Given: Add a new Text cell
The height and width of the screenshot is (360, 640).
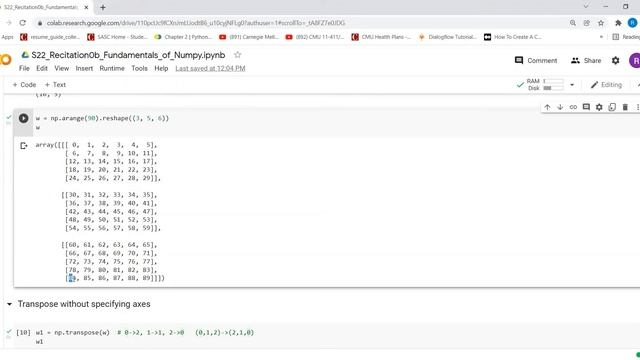Looking at the screenshot, I should pyautogui.click(x=55, y=84).
